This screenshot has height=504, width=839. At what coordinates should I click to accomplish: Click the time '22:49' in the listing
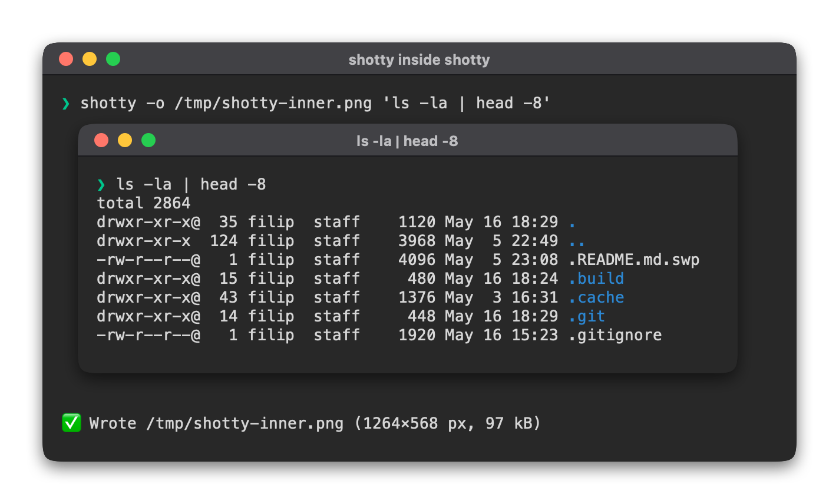coord(535,241)
